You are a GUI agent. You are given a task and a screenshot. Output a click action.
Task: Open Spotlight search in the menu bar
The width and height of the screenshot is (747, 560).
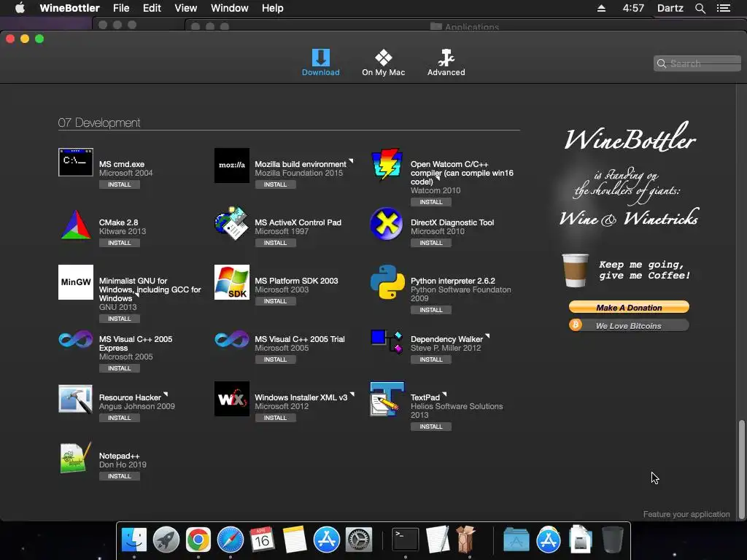pos(700,8)
